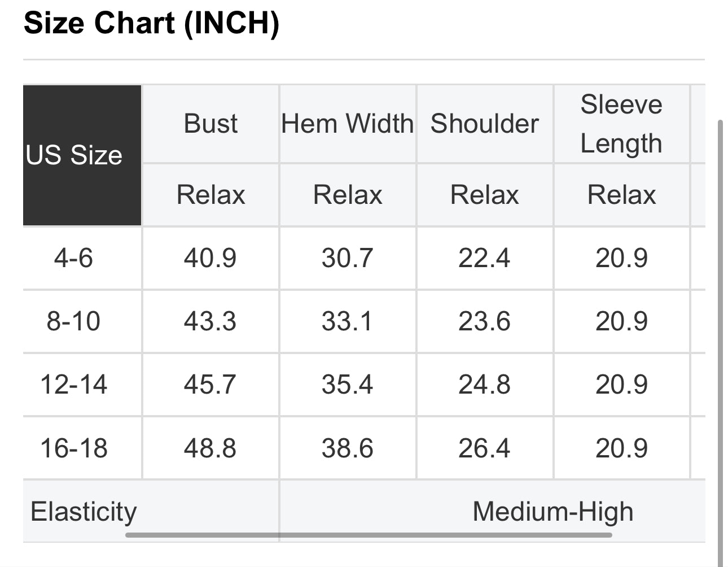Click the horizontal scrollbar under the size table
Viewport: 728px width, 567px height.
(368, 534)
